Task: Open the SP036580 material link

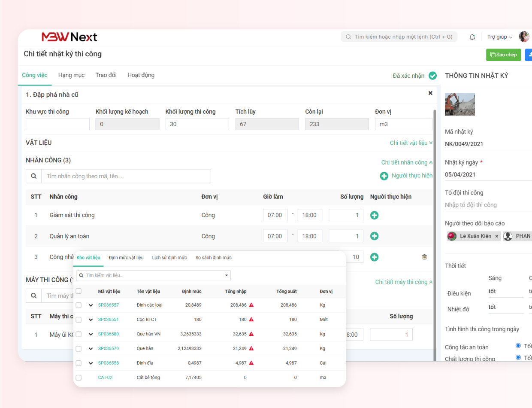Action: (108, 334)
